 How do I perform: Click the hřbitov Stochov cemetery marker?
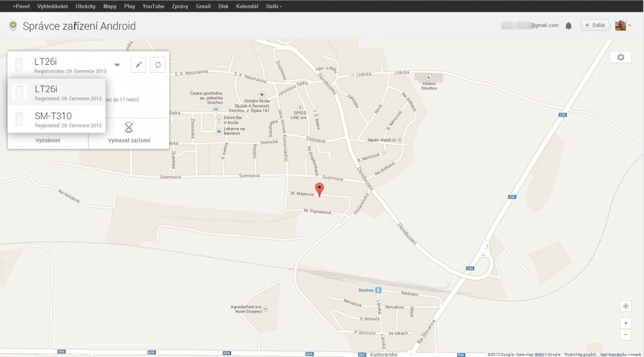(428, 77)
